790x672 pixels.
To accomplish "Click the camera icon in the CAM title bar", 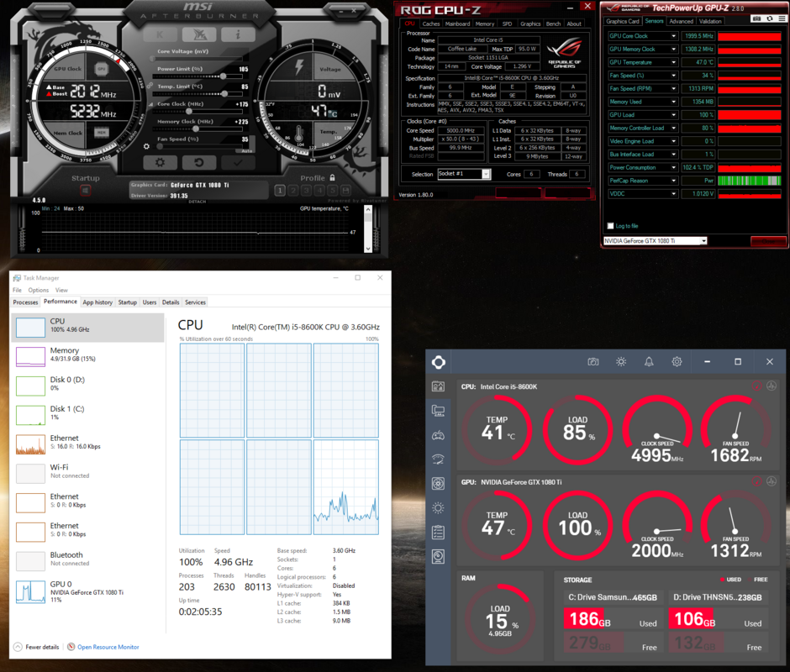I will pyautogui.click(x=593, y=362).
